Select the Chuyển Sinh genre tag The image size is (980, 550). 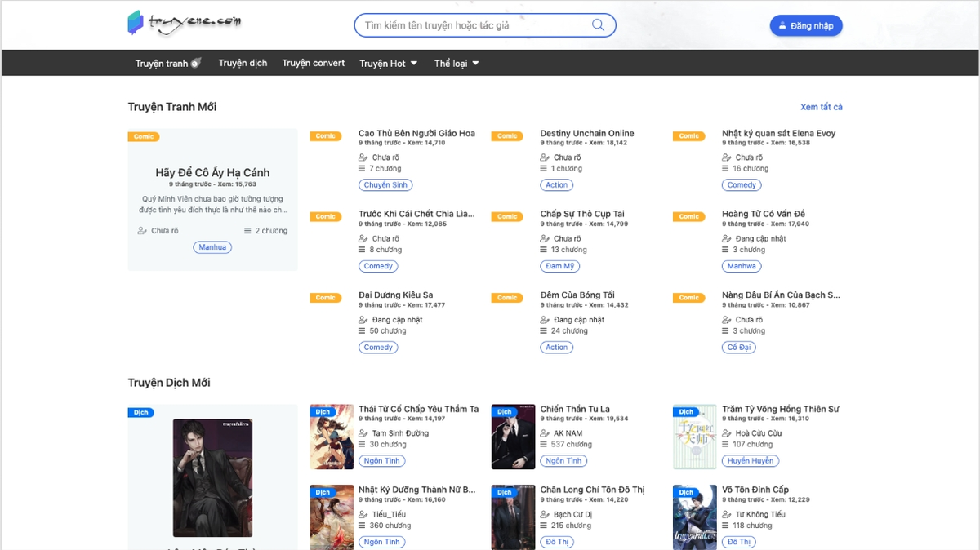(x=385, y=185)
